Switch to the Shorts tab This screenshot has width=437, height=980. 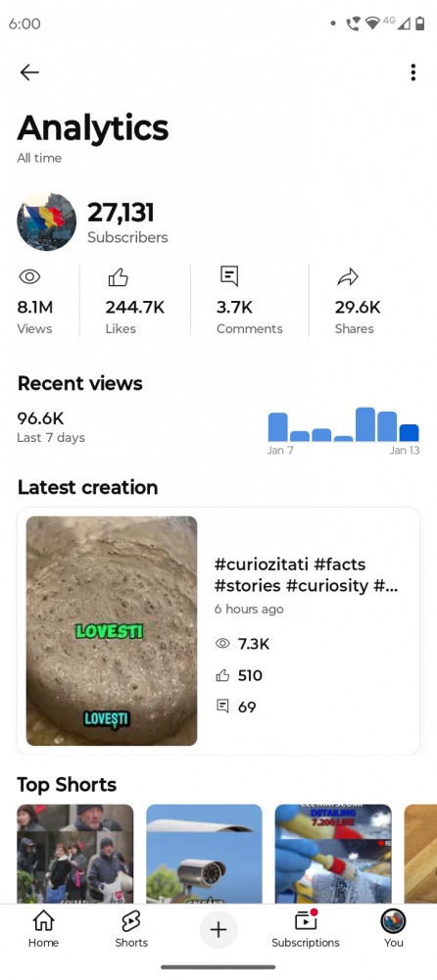click(x=131, y=929)
